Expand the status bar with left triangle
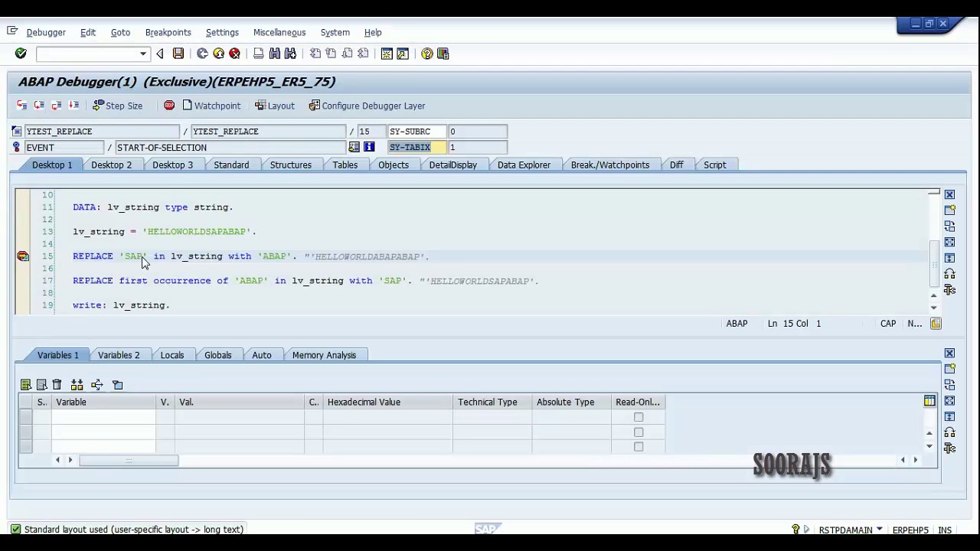 [805, 530]
